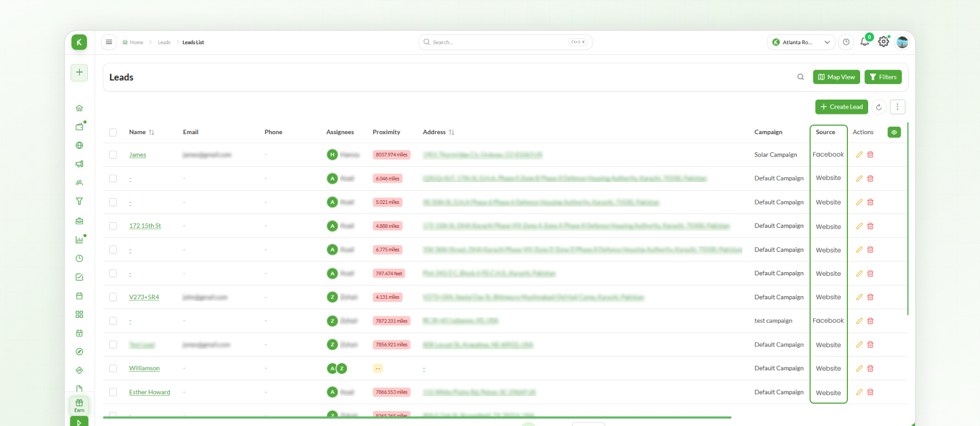Image resolution: width=980 pixels, height=426 pixels.
Task: Click the top Search input field
Action: (x=505, y=42)
